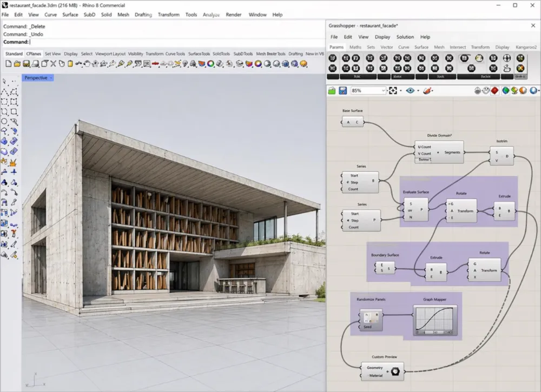Click the Grasshopper sketch pencil icon
This screenshot has height=392, width=541.
(x=427, y=91)
